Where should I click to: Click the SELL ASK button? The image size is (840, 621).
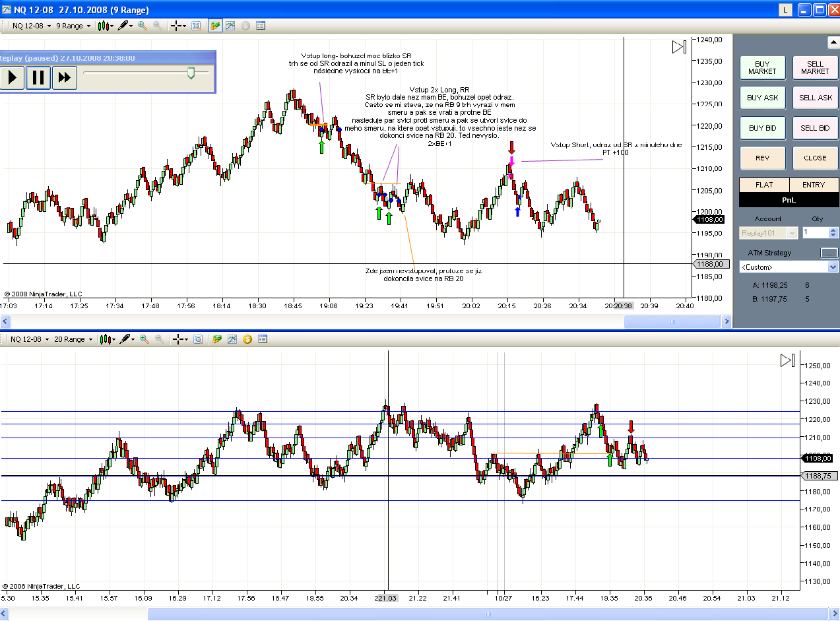[815, 98]
